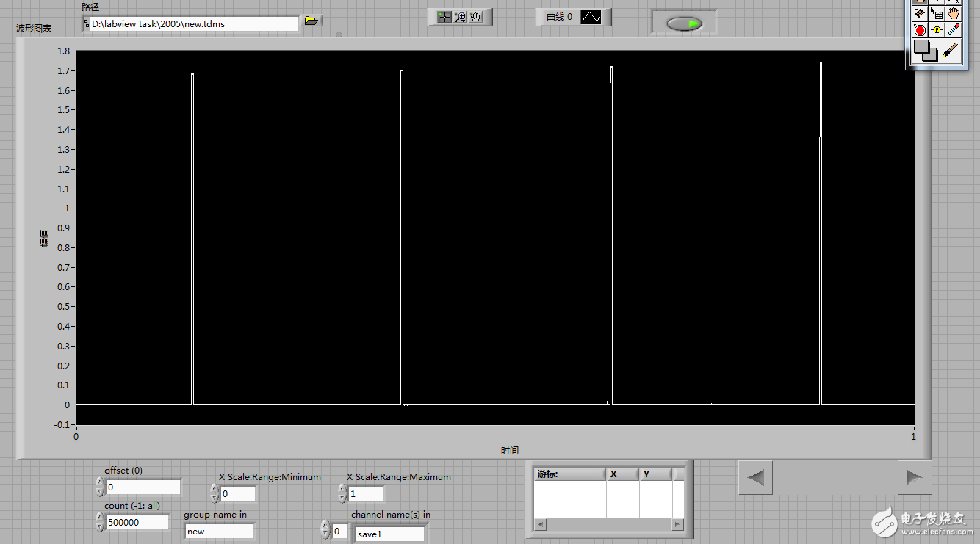Open the foreground/background color squares
Screen dimensions: 980x544
coord(925,51)
